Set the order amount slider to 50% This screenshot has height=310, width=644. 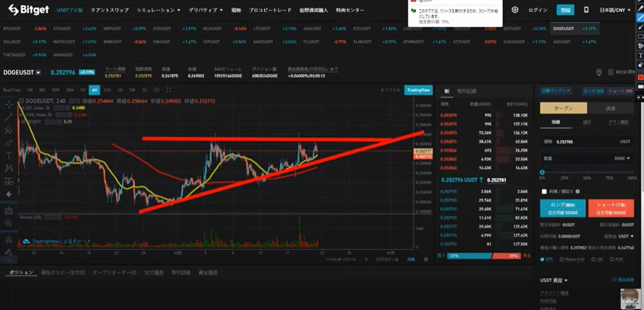tap(587, 173)
